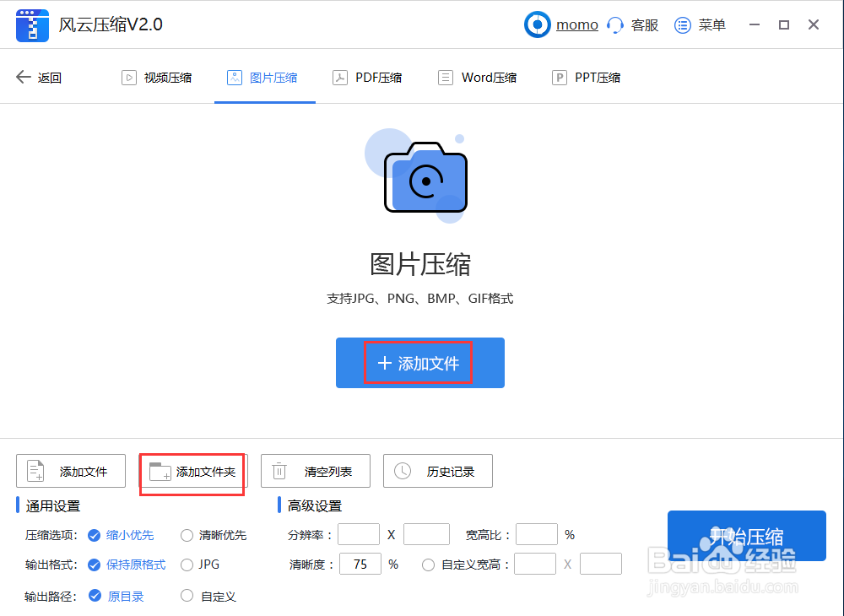Viewport: 844px width, 616px height.
Task: Click the 清空列表 trash button
Action: 316,471
